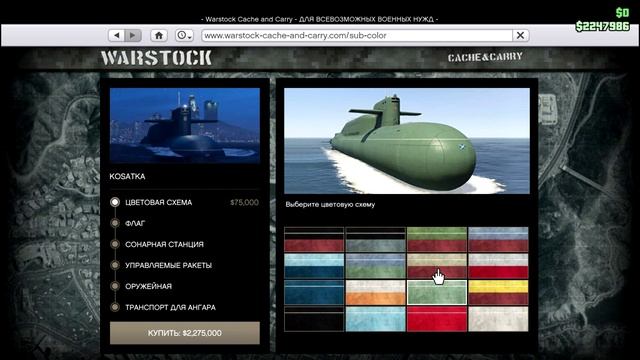Click the URL address bar

357,36
